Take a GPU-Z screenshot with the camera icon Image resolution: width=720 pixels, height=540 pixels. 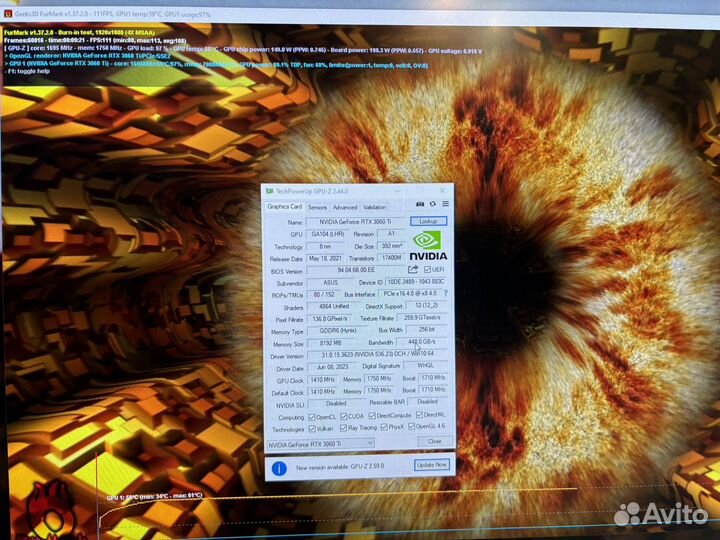coord(420,204)
